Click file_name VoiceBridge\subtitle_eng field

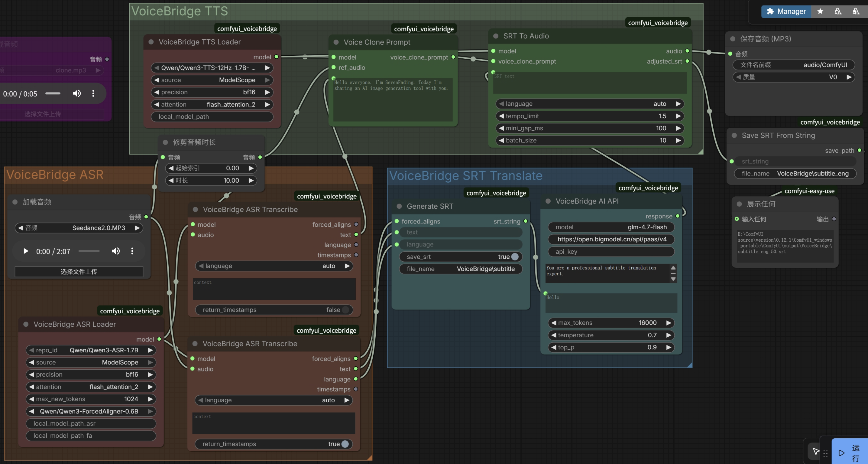[795, 174]
